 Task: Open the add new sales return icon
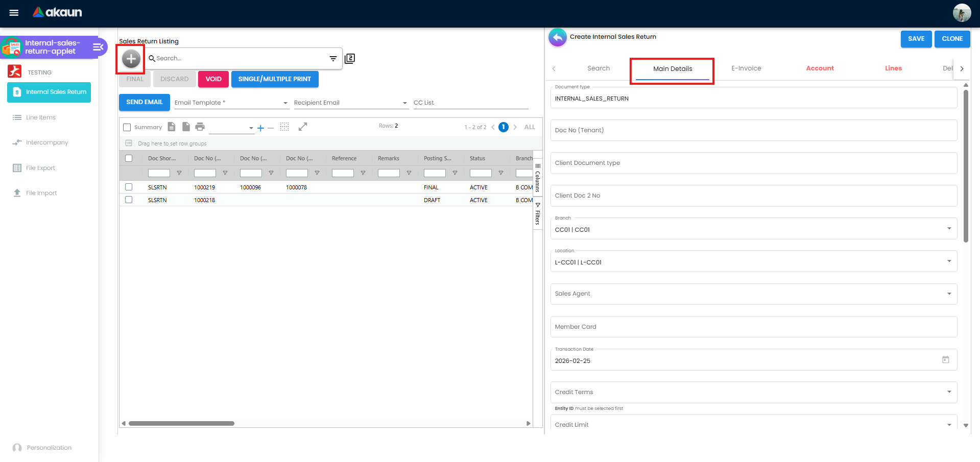pyautogui.click(x=131, y=59)
